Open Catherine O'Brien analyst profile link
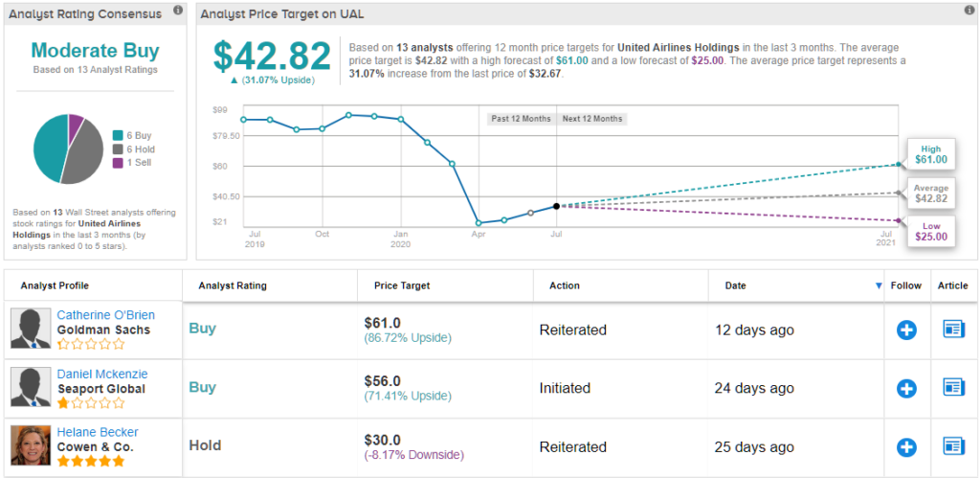The width and height of the screenshot is (980, 478). [x=105, y=315]
